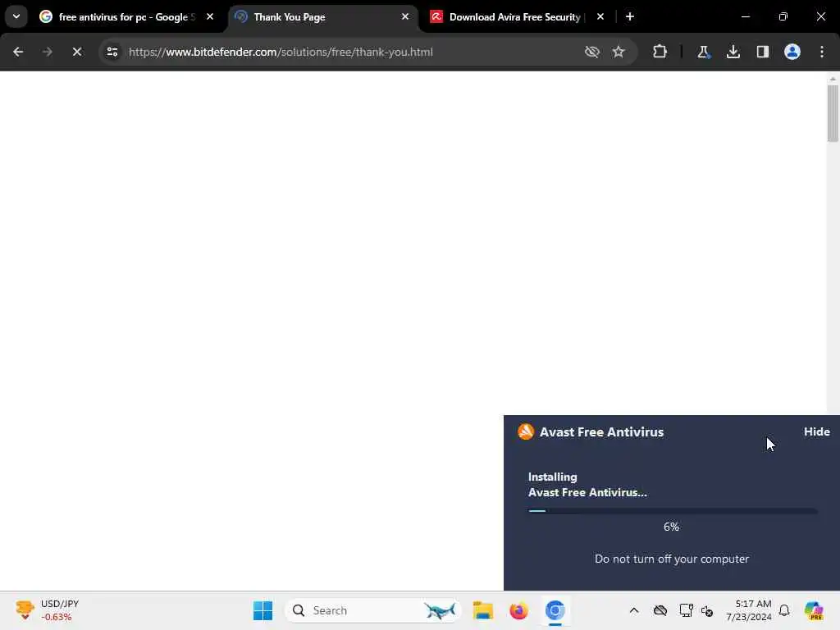The height and width of the screenshot is (630, 840).
Task: Open the USD/JPY widget on taskbar
Action: (x=47, y=610)
